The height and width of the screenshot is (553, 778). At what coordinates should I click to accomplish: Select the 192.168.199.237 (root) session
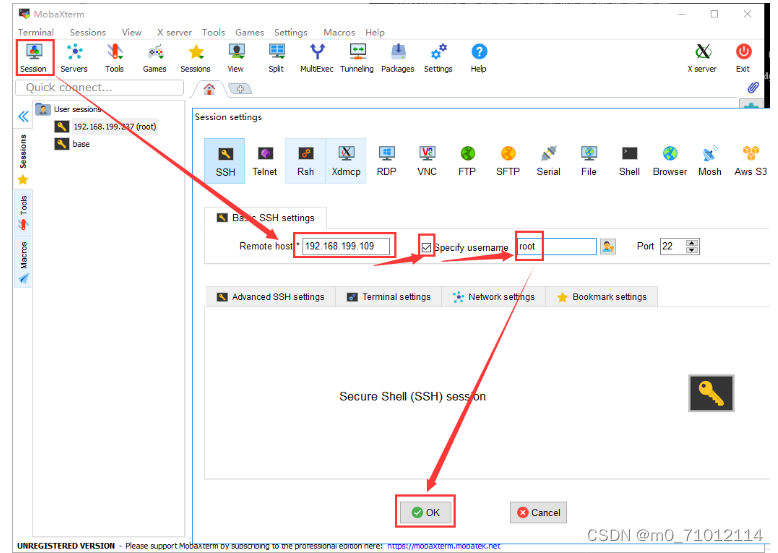coord(106,127)
